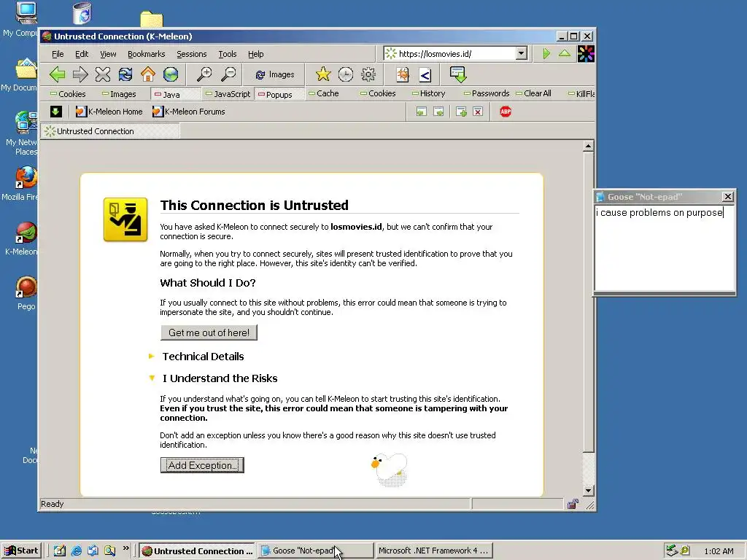
Task: Click the Images reload toolbar button
Action: (274, 75)
